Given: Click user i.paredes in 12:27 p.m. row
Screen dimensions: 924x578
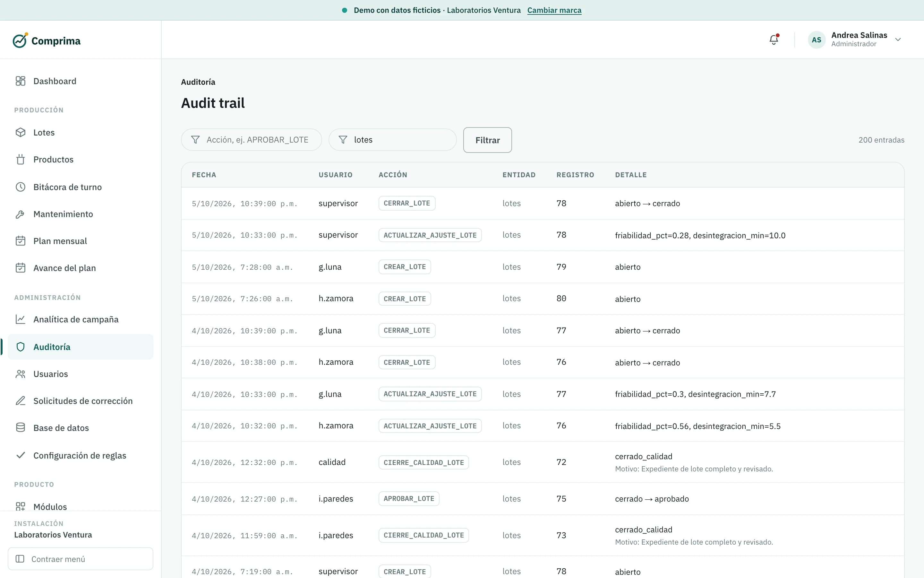Looking at the screenshot, I should tap(336, 498).
